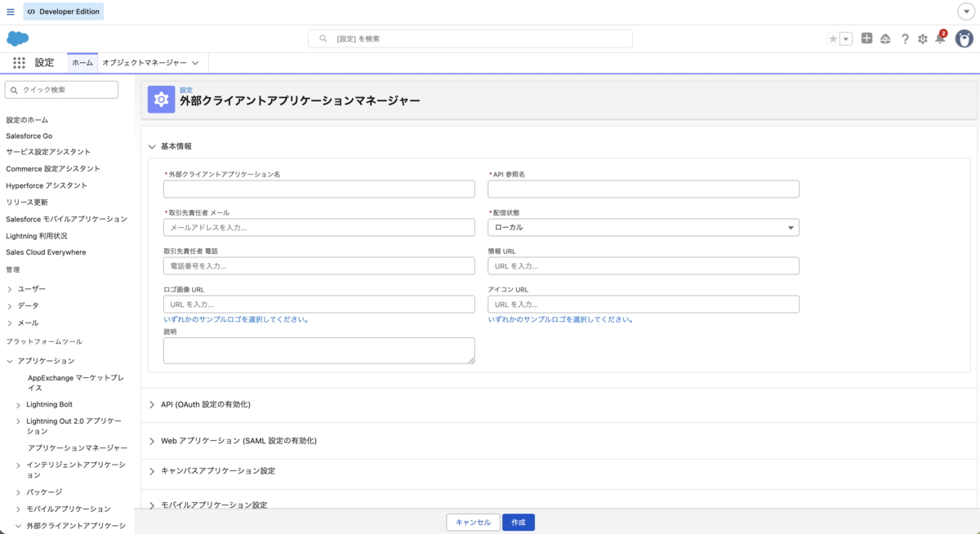
Task: Open the global actions plus icon
Action: tap(866, 38)
